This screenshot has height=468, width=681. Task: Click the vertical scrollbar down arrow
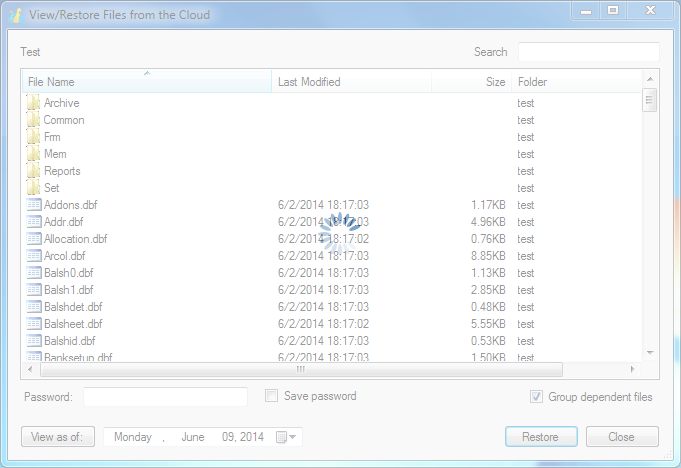coord(650,353)
